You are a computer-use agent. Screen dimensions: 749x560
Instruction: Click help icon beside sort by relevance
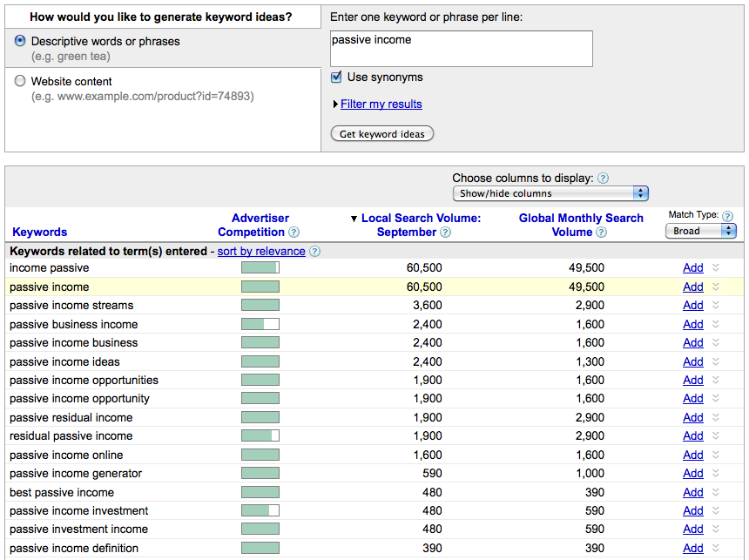pos(314,252)
